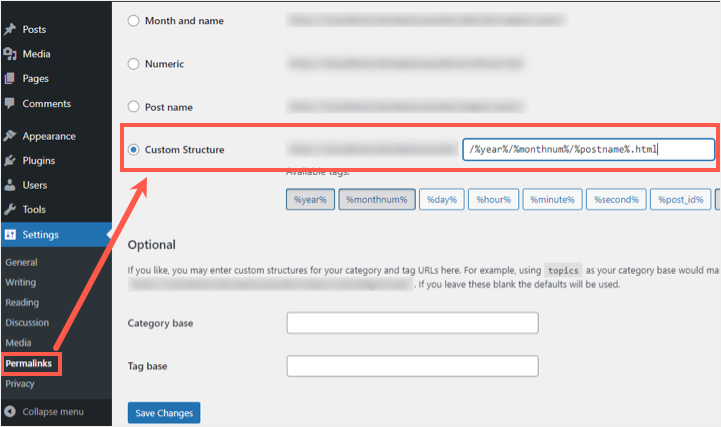Click the Tag base label
The height and width of the screenshot is (427, 721).
point(148,366)
